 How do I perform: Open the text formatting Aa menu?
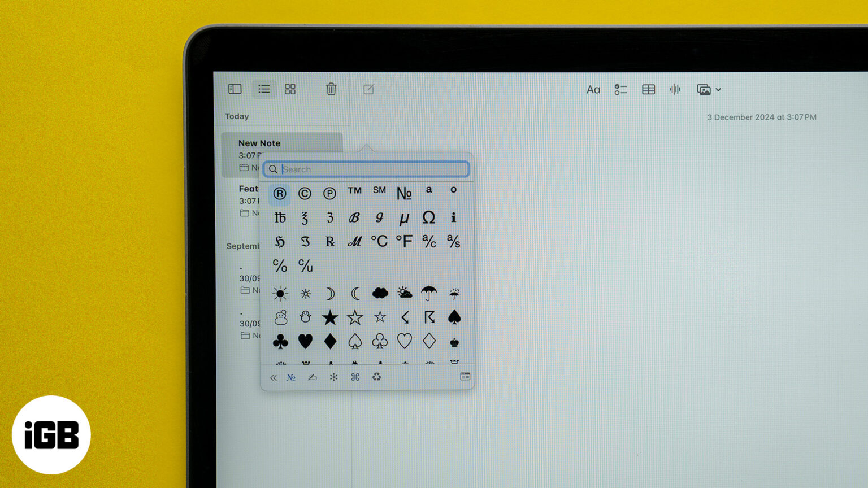coord(593,89)
